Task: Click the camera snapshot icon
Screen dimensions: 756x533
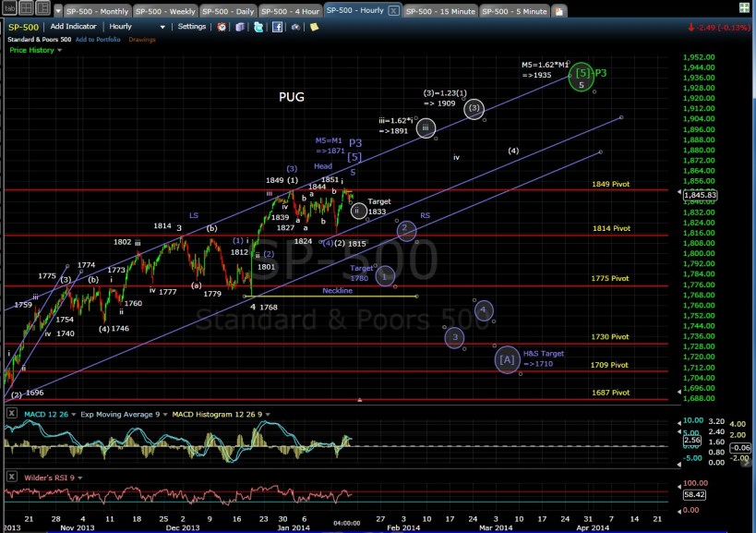Action: click(x=295, y=27)
